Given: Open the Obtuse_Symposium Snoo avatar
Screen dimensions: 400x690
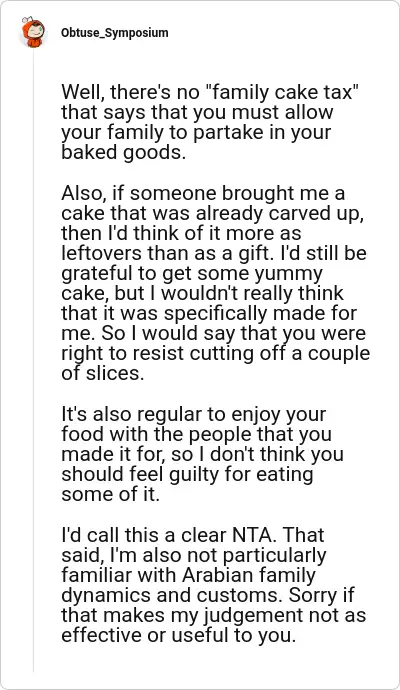Looking at the screenshot, I should (x=33, y=33).
